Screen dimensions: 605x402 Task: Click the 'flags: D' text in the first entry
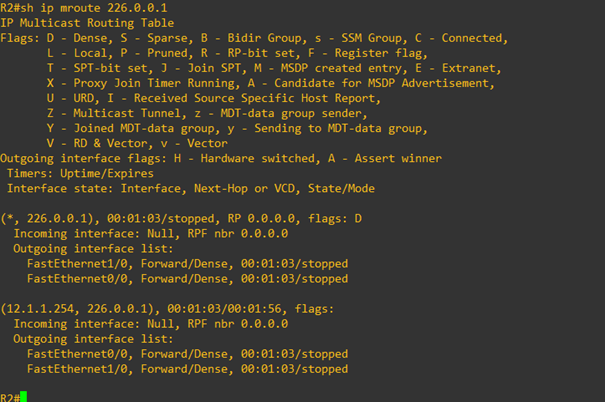pos(335,219)
